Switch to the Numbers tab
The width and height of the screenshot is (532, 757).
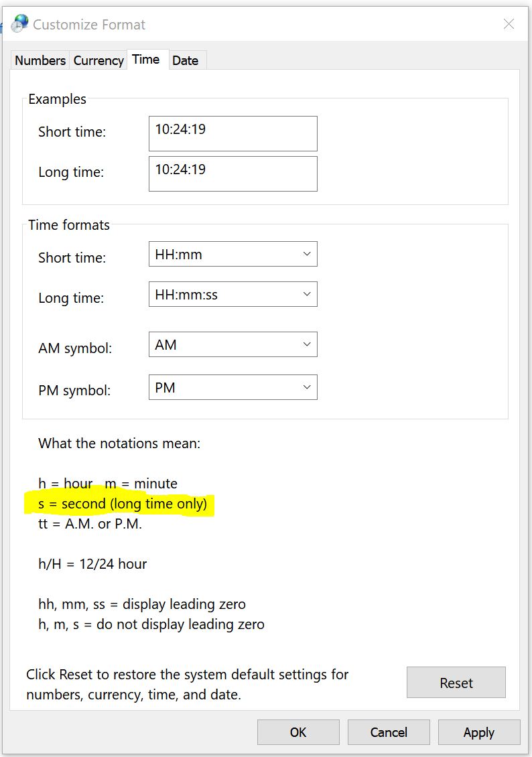point(40,60)
